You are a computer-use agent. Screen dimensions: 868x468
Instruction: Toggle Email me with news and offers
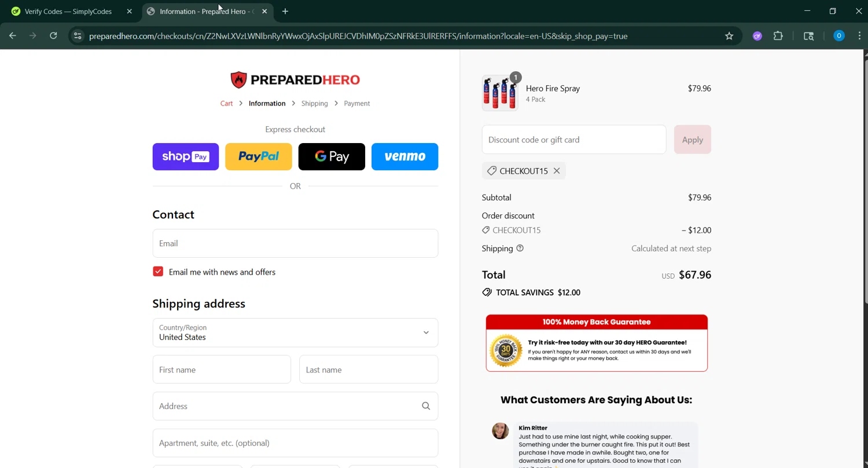tap(158, 272)
